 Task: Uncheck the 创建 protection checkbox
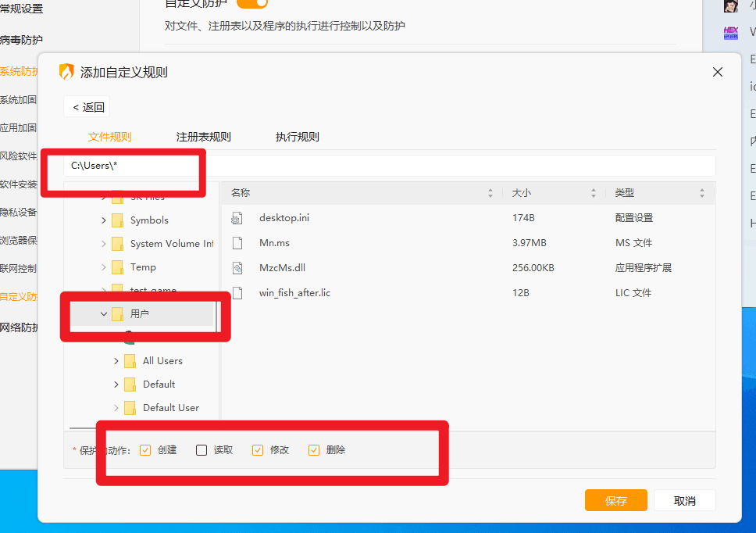(145, 450)
